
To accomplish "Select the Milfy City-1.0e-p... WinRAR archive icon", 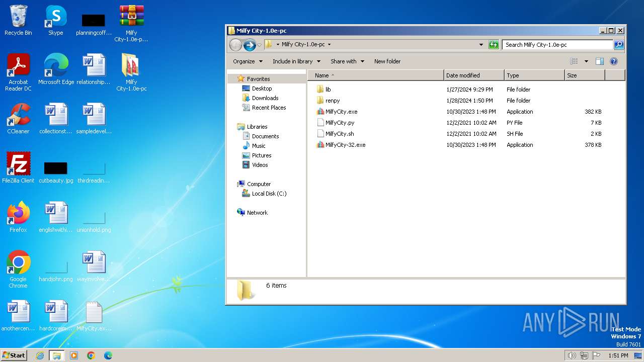I will click(x=131, y=24).
